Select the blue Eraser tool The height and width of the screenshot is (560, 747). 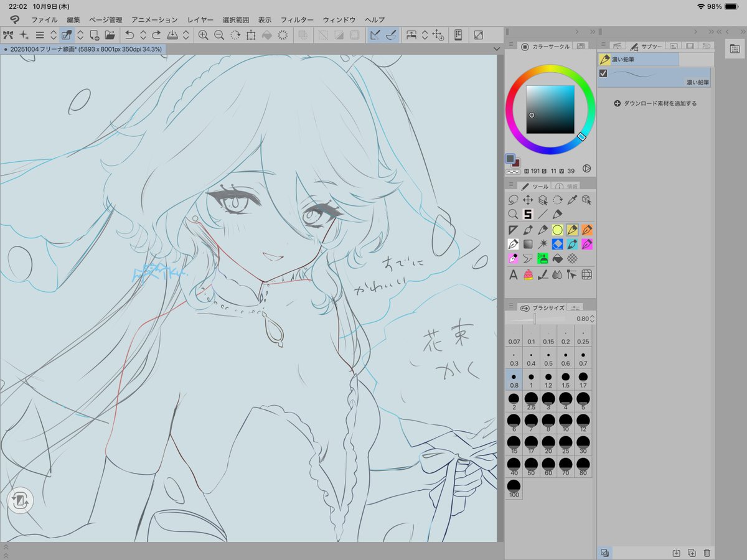pos(557,244)
